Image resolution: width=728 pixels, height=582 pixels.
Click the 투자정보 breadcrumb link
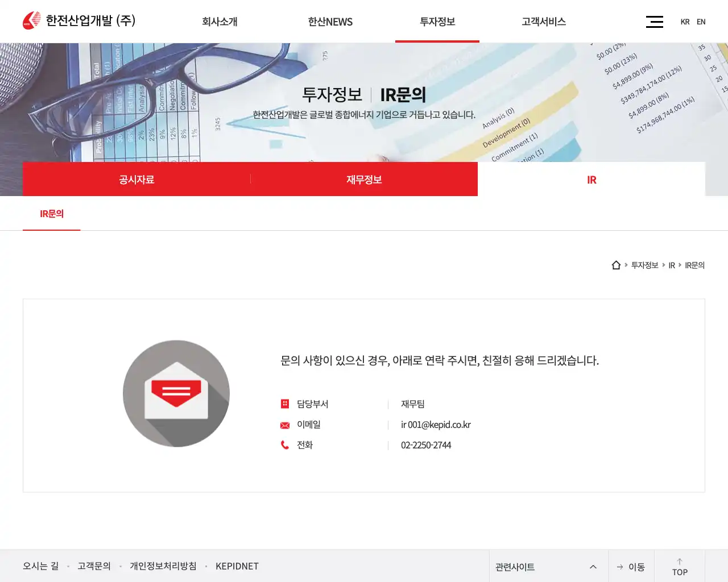pyautogui.click(x=644, y=265)
